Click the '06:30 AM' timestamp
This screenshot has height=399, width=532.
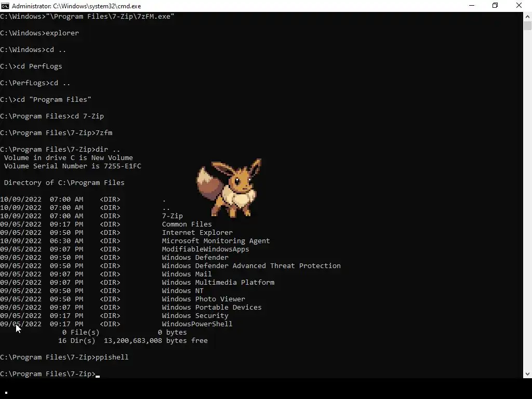click(66, 241)
